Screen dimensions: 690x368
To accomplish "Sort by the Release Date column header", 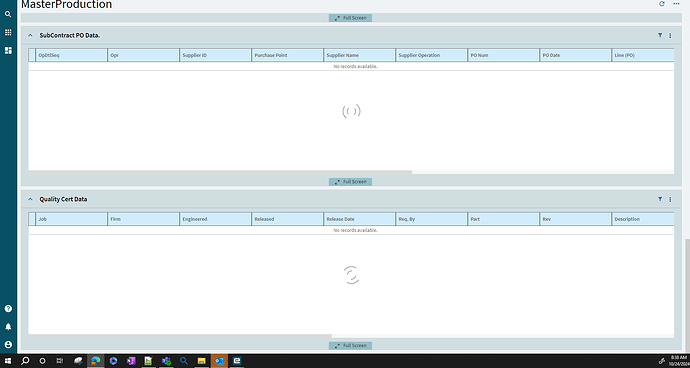I will [359, 219].
